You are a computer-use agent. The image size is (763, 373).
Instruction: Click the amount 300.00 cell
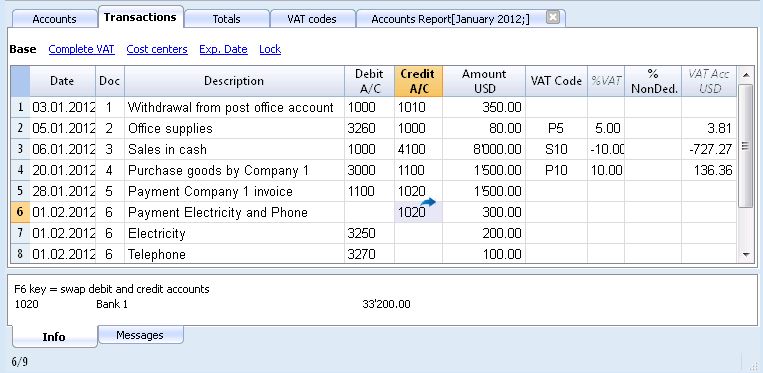[x=484, y=213]
